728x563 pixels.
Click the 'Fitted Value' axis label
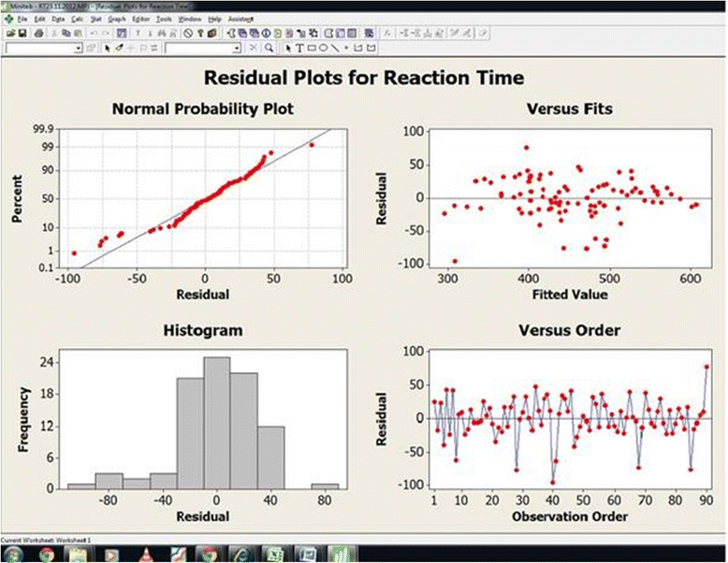click(570, 295)
